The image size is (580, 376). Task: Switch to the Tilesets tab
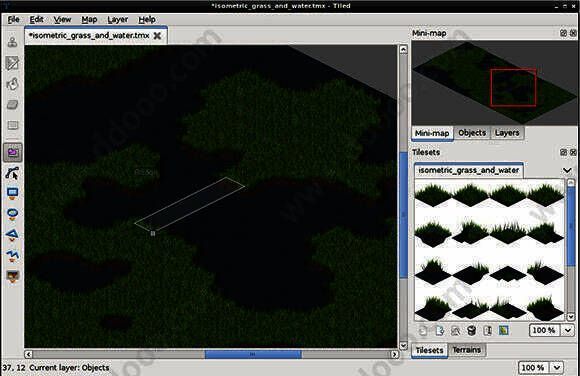coord(429,350)
